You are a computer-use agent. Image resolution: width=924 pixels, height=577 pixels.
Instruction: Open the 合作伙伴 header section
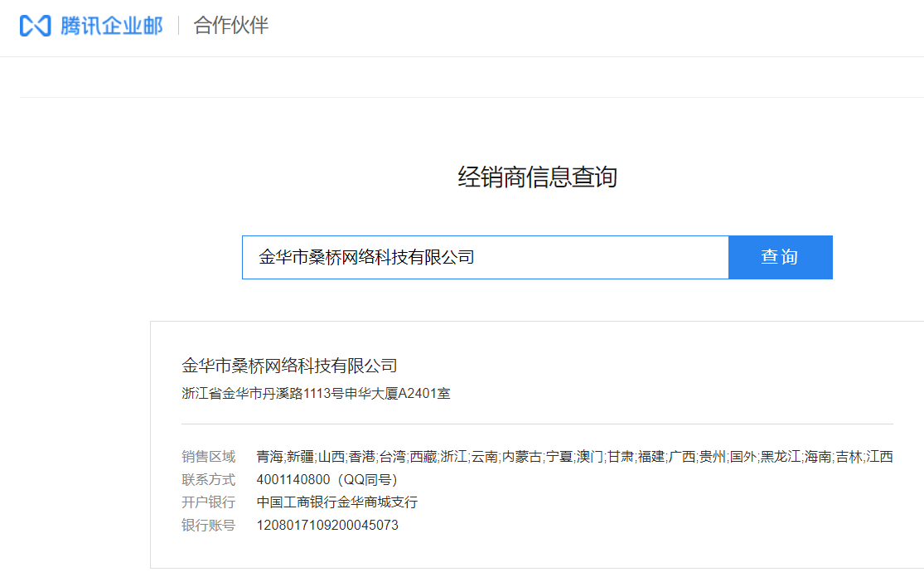click(231, 26)
